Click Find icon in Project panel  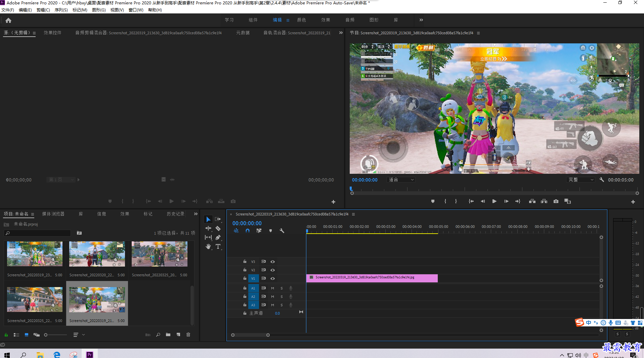coord(158,335)
